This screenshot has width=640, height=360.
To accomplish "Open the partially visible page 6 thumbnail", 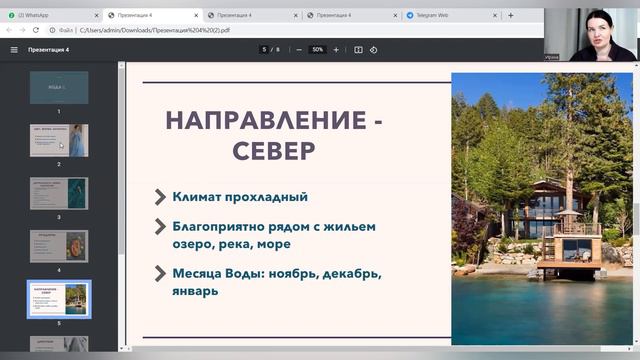I will coord(59,344).
